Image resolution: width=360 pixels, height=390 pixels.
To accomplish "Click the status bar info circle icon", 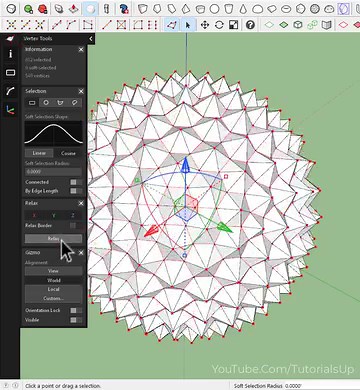I will 15,386.
